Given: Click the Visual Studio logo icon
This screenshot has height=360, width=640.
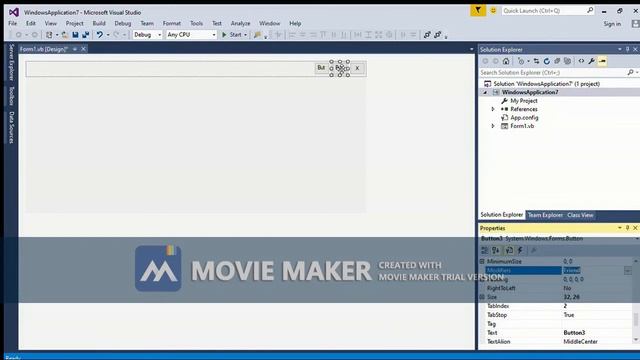Looking at the screenshot, I should click(x=13, y=12).
